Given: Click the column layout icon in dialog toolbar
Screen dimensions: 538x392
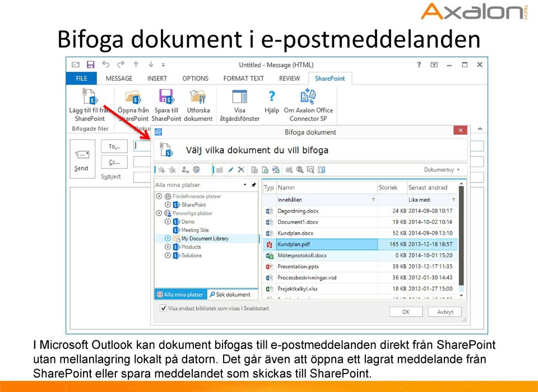Looking at the screenshot, I should pyautogui.click(x=322, y=170).
